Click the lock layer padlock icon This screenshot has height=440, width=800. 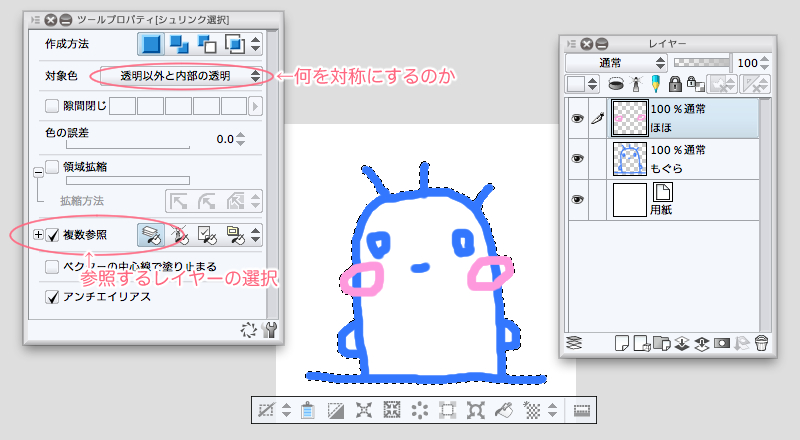tap(674, 85)
